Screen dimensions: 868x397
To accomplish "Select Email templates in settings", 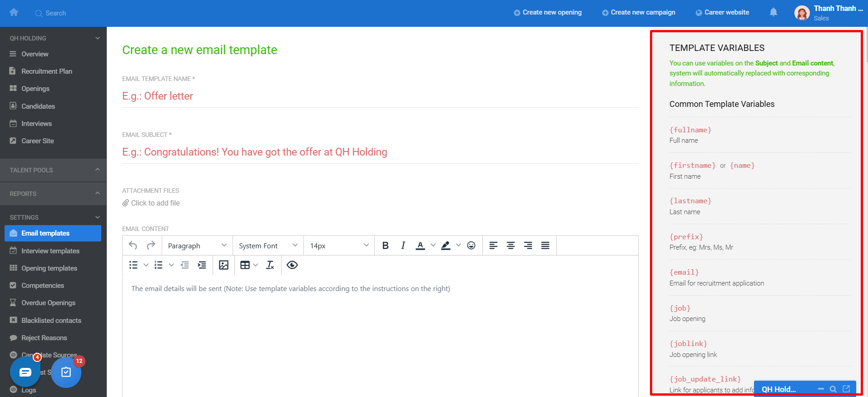I will tap(53, 233).
